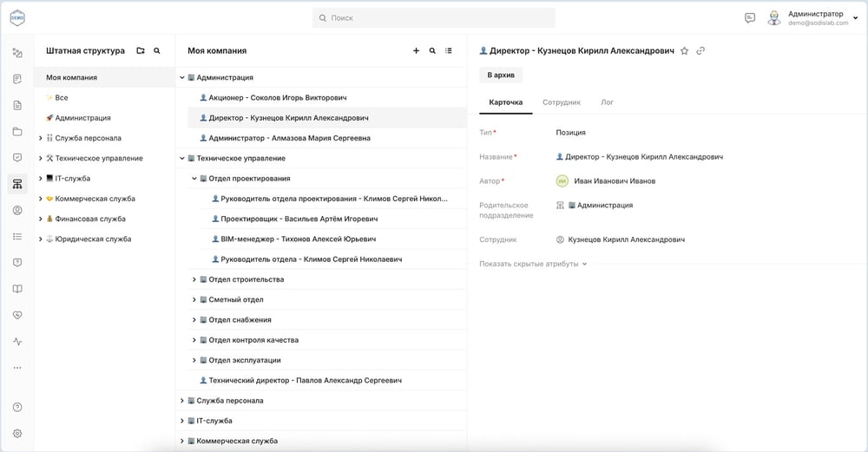Expand Служба персонала in left tree
The image size is (868, 452).
[x=40, y=138]
